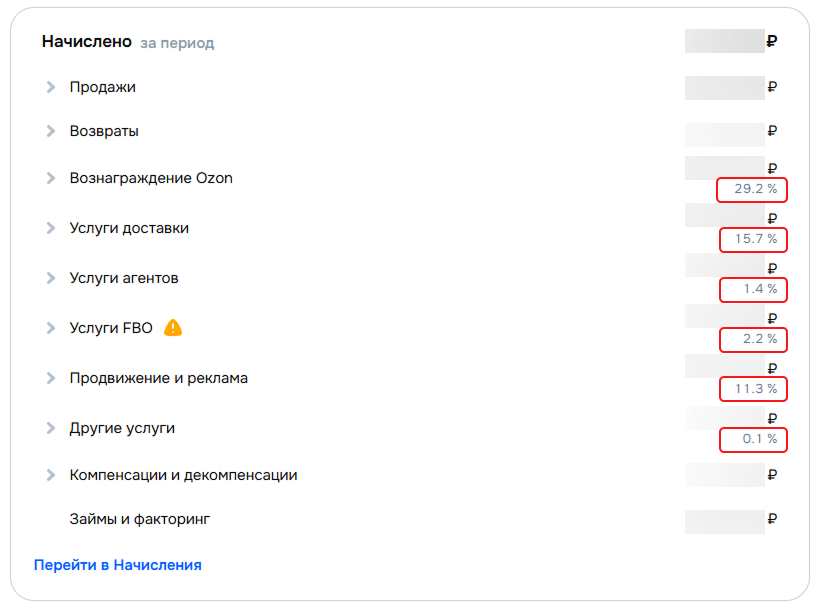Image resolution: width=822 pixels, height=609 pixels.
Task: Expand the Продвижение и реклама row
Action: tap(50, 378)
